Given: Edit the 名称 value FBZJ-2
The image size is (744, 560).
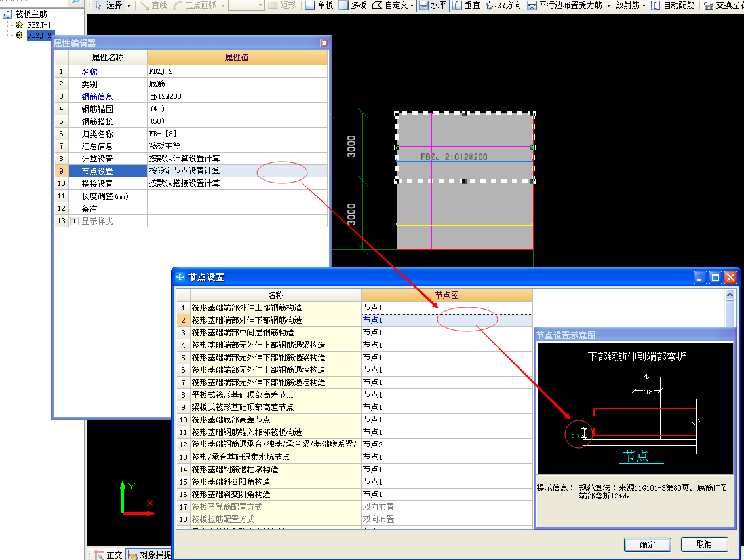Looking at the screenshot, I should point(237,71).
